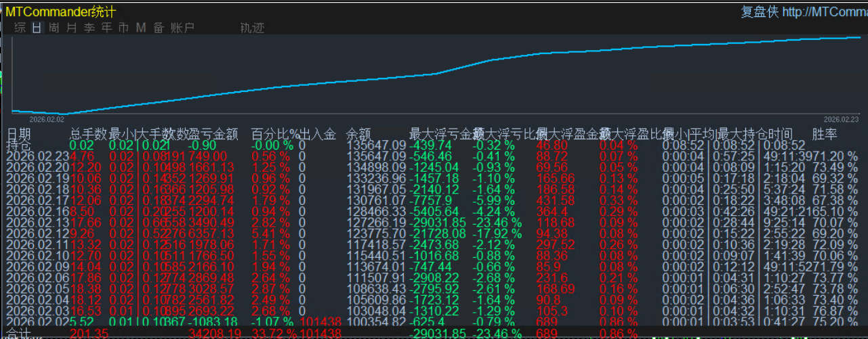
Task: Click the MTCommander统计 panel title
Action: click(x=60, y=12)
